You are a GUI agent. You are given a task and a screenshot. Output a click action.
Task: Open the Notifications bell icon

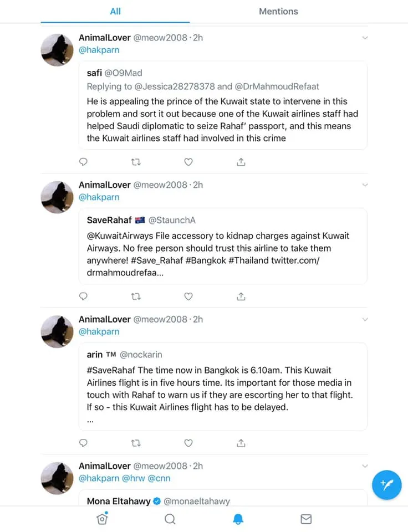[238, 519]
